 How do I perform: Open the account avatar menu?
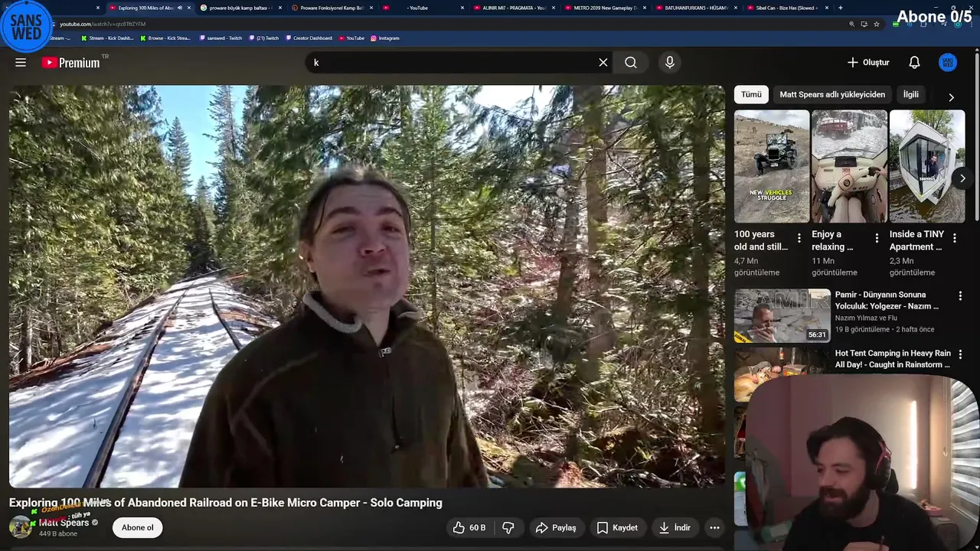(948, 63)
